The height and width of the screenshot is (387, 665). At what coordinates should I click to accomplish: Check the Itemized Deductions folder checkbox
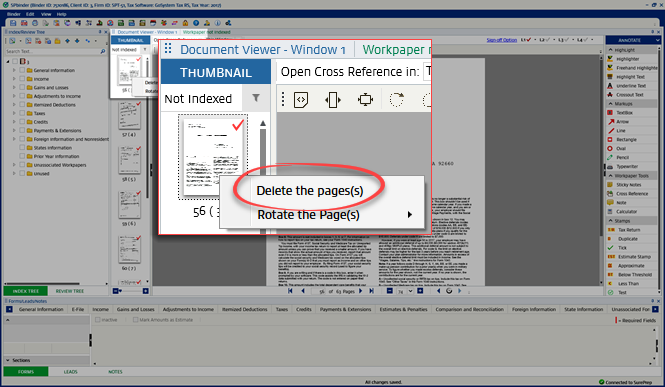click(x=22, y=105)
